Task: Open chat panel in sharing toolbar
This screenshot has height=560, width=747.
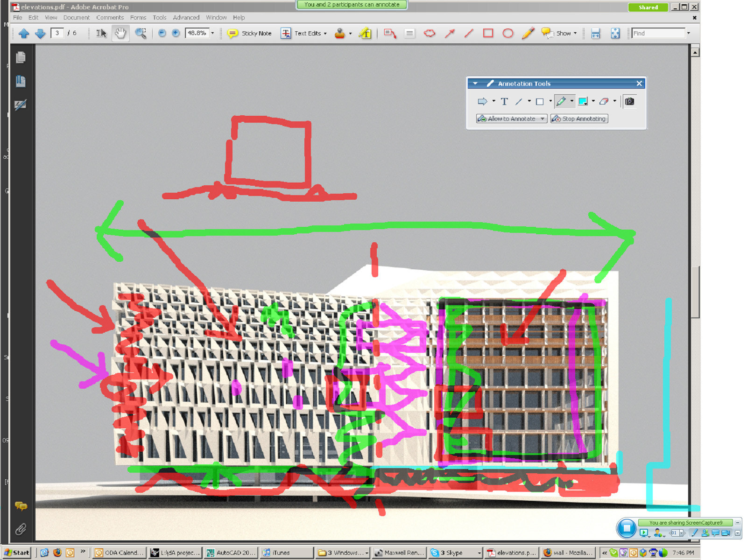Action: 715,533
